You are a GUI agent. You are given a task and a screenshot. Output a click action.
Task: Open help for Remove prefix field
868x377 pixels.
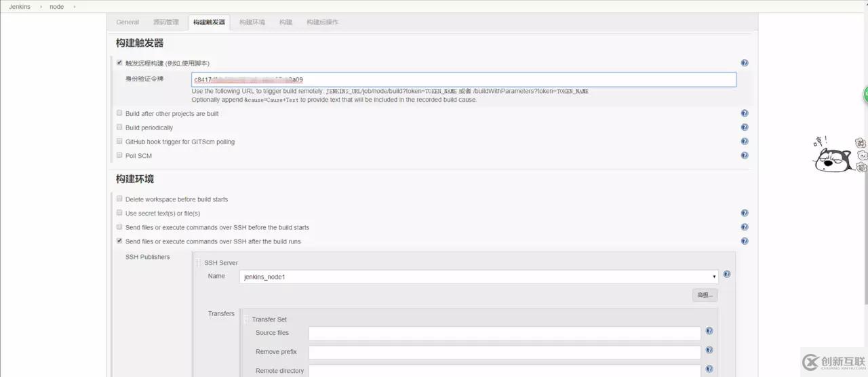click(x=709, y=350)
